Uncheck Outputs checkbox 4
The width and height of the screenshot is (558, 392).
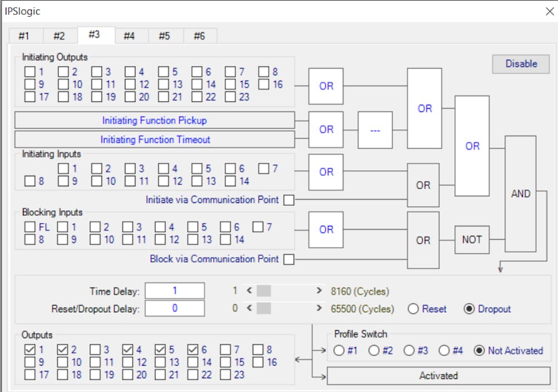pos(128,350)
